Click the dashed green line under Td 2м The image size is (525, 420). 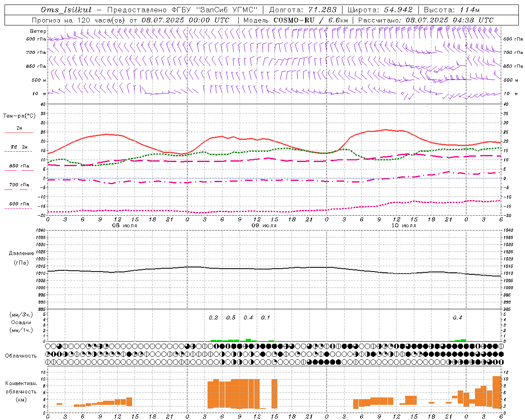pyautogui.click(x=18, y=151)
